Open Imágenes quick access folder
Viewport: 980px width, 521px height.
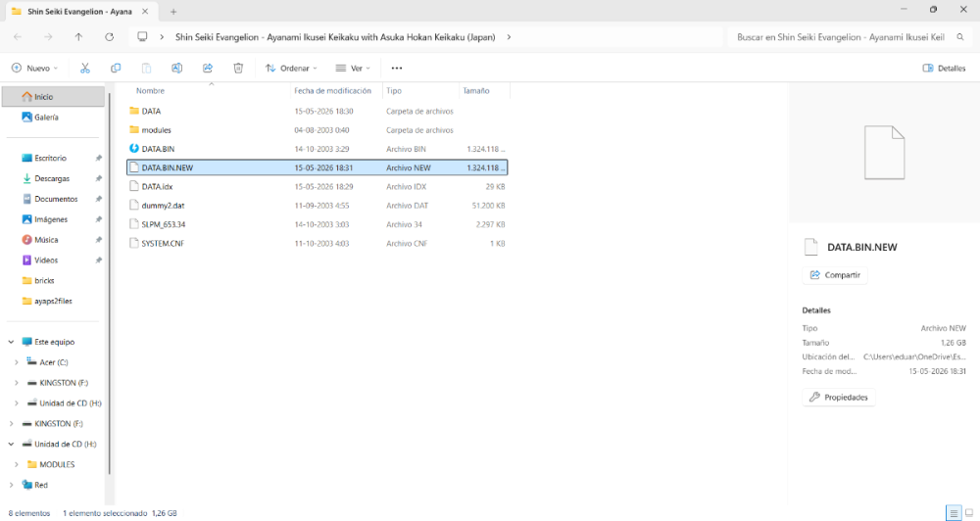(51, 219)
